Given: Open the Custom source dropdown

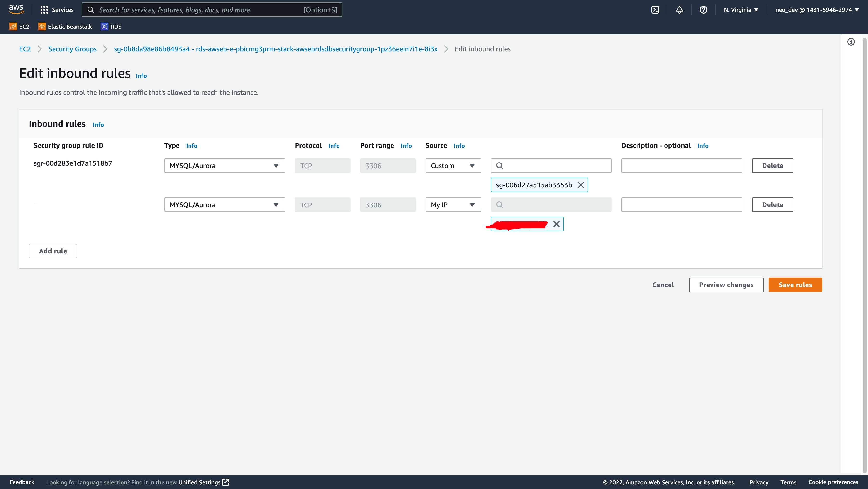Looking at the screenshot, I should (x=453, y=166).
